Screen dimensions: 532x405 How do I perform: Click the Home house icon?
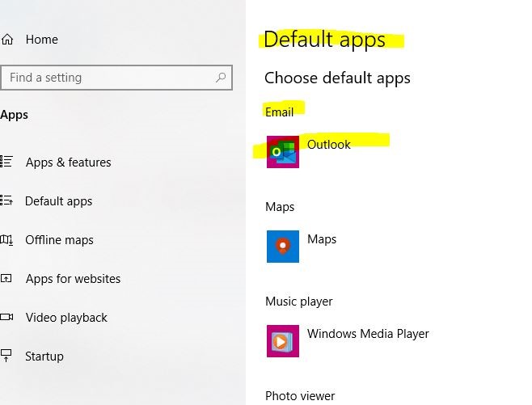7,40
